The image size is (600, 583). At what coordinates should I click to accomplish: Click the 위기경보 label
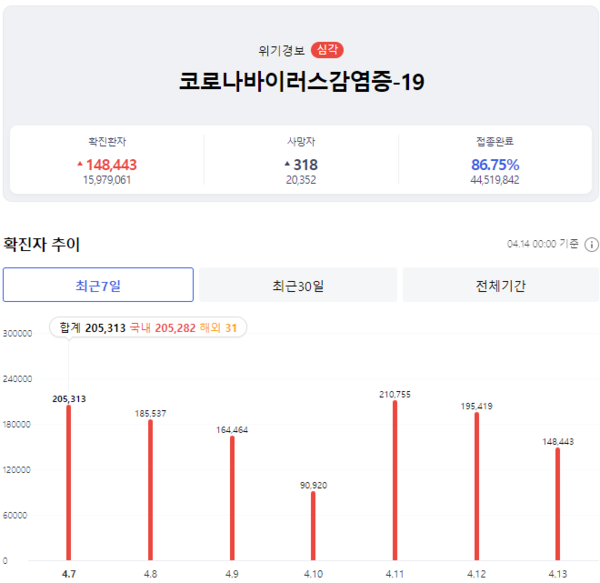[x=281, y=50]
